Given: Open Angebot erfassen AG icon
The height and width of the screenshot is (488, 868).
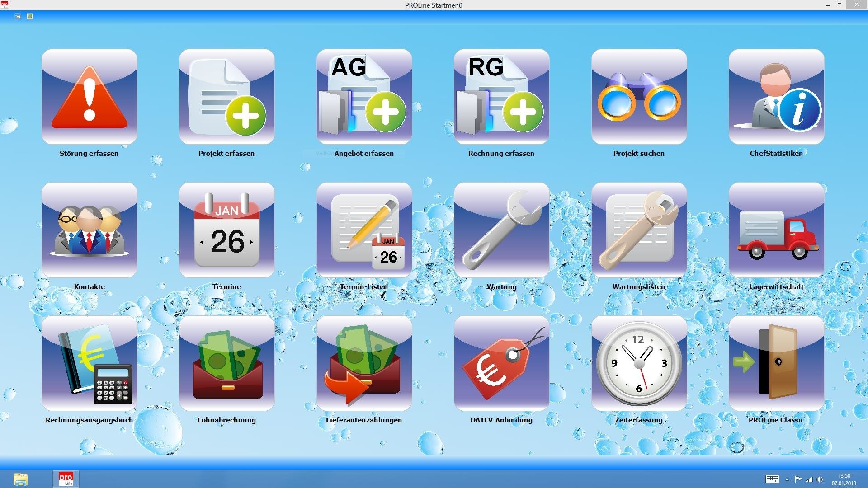Looking at the screenshot, I should point(364,97).
